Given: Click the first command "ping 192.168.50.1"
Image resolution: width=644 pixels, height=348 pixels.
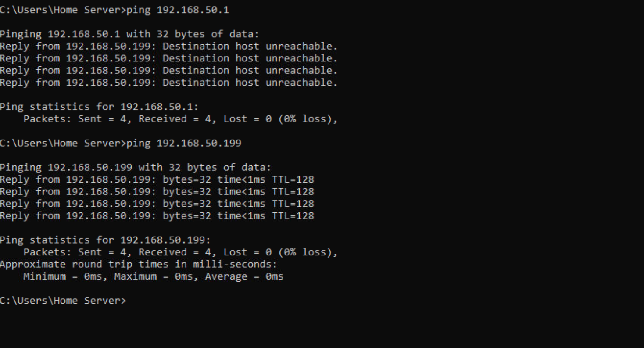Looking at the screenshot, I should (x=178, y=11).
